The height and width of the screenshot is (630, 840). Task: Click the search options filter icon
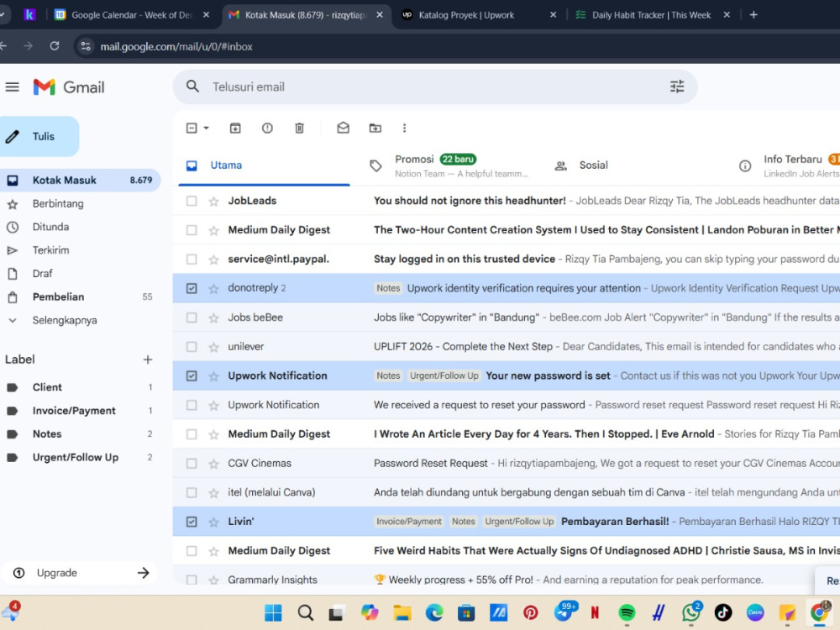pyautogui.click(x=676, y=87)
